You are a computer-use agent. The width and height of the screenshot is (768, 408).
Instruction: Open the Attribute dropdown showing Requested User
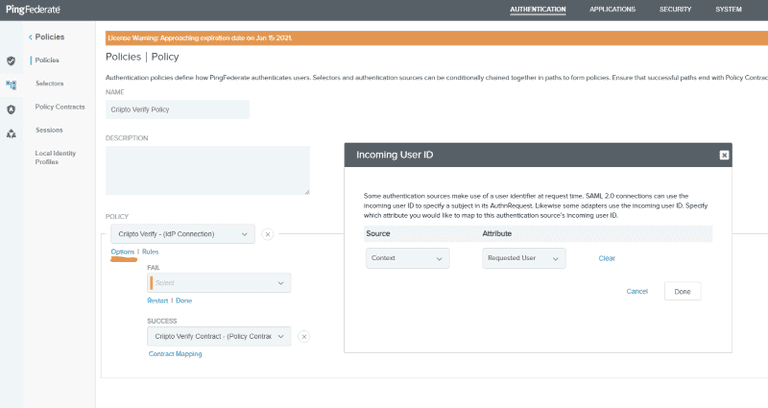[525, 258]
